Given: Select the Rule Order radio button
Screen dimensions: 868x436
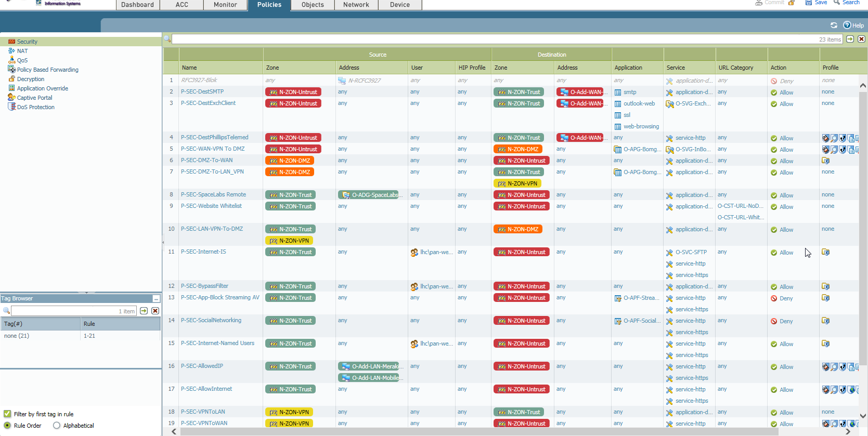Looking at the screenshot, I should [7, 426].
